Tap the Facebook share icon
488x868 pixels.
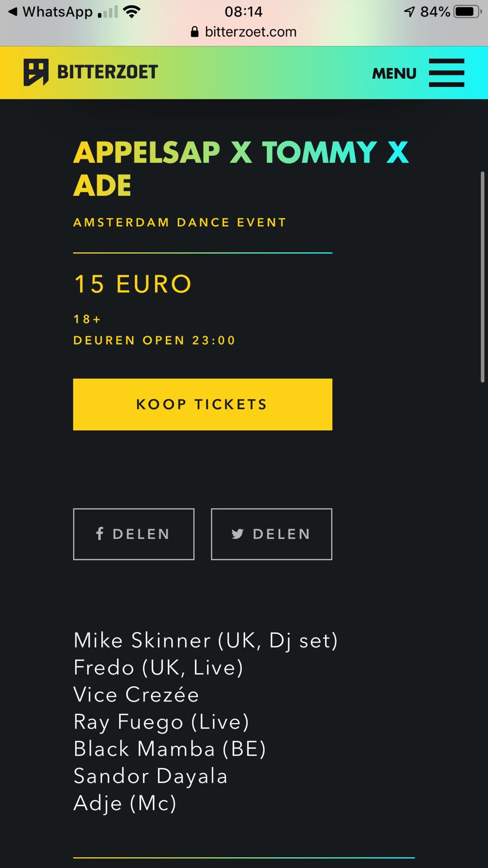100,534
